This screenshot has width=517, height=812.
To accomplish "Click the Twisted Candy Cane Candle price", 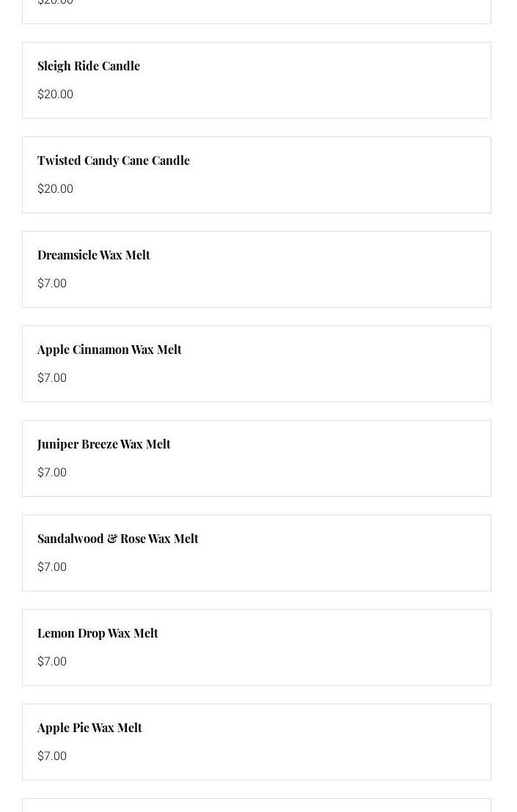I will 55,189.
